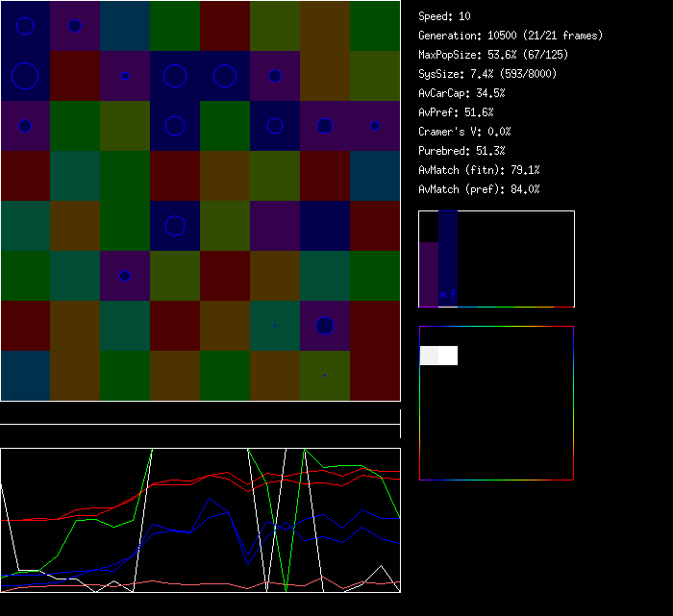Select the Generation counter text
This screenshot has height=616, width=673.
click(x=510, y=36)
